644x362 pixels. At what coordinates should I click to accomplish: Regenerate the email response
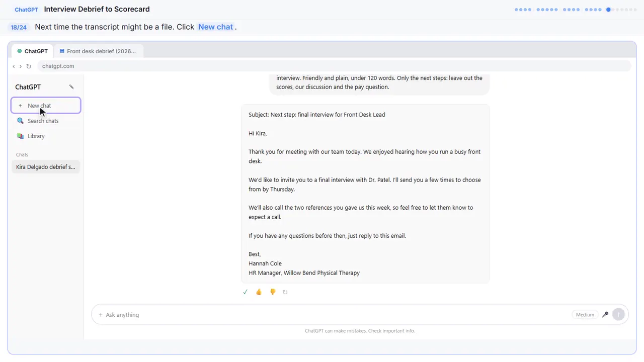[x=285, y=292]
